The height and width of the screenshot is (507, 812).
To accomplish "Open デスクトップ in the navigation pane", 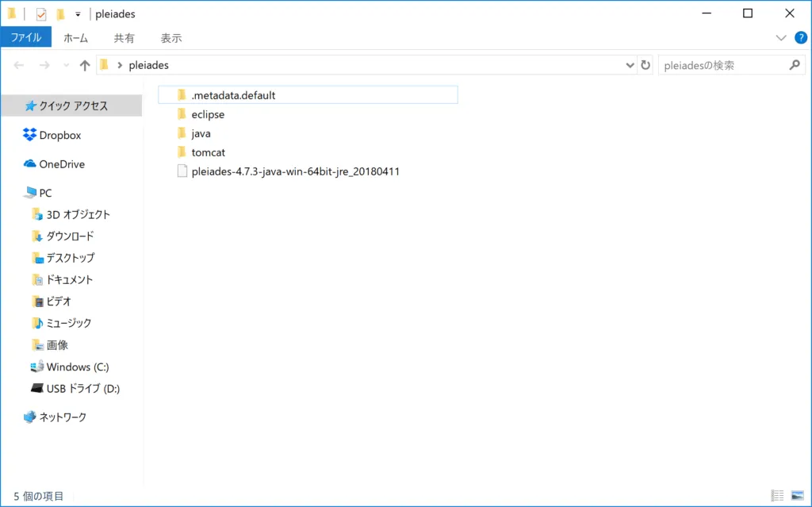I will point(71,258).
